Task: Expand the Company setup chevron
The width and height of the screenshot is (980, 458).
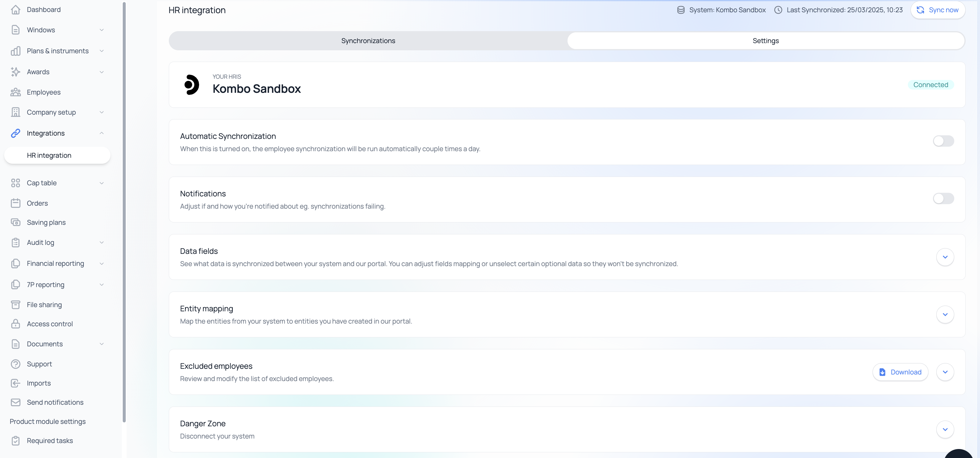Action: [x=101, y=112]
